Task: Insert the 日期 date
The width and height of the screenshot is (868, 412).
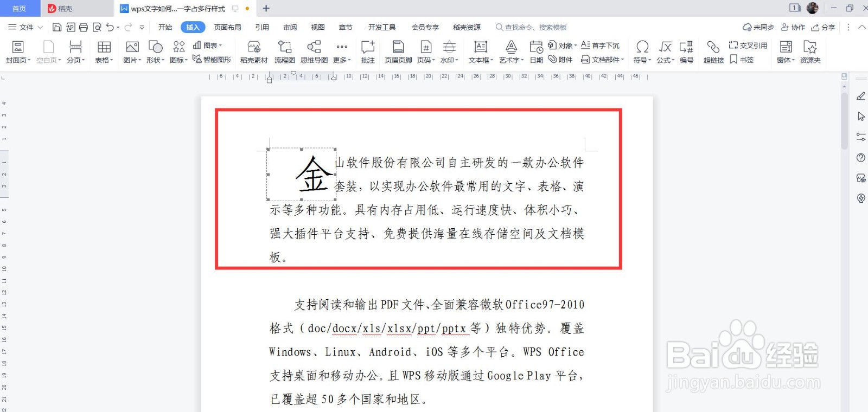Action: coord(536,52)
